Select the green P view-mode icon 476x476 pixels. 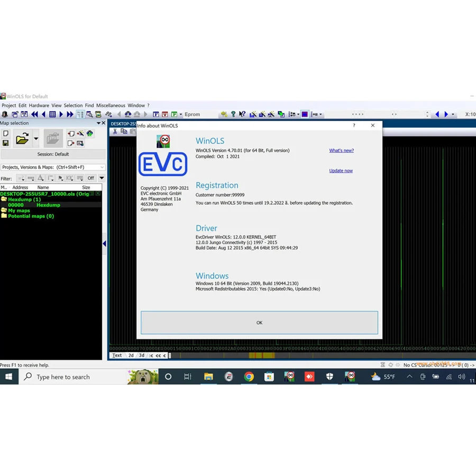pos(174,114)
